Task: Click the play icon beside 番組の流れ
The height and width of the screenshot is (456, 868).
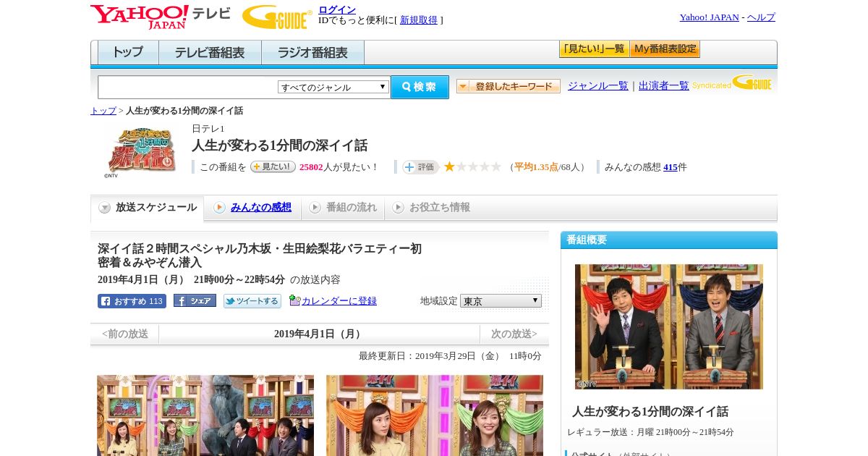Action: (315, 208)
